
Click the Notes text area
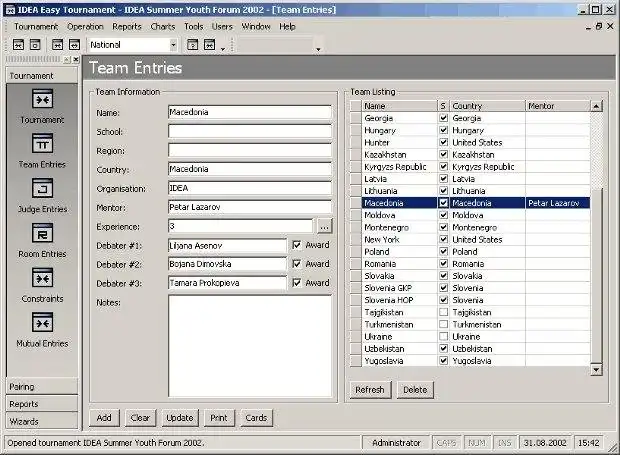(x=250, y=346)
